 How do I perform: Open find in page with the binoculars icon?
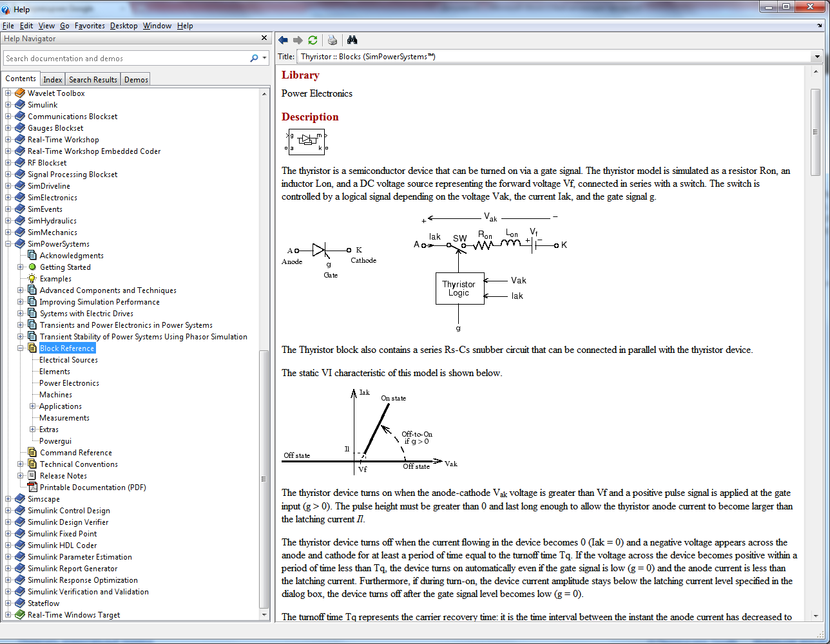pos(352,40)
